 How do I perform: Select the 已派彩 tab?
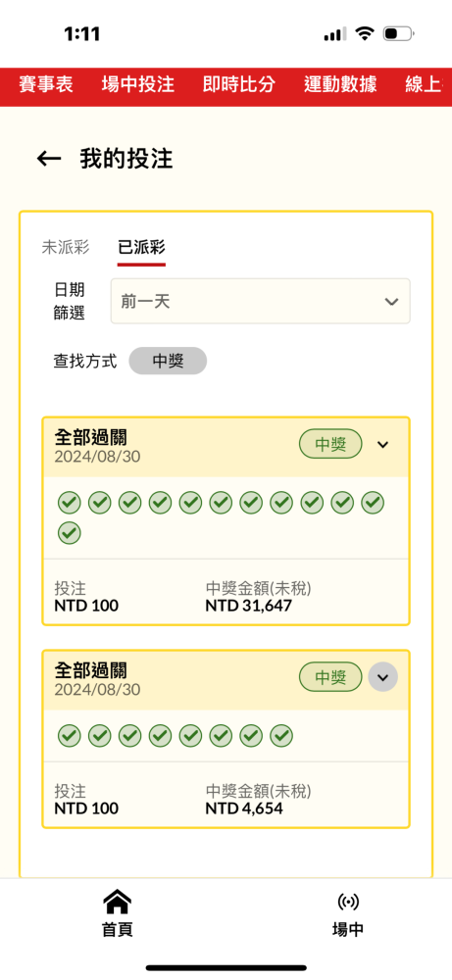pos(141,248)
